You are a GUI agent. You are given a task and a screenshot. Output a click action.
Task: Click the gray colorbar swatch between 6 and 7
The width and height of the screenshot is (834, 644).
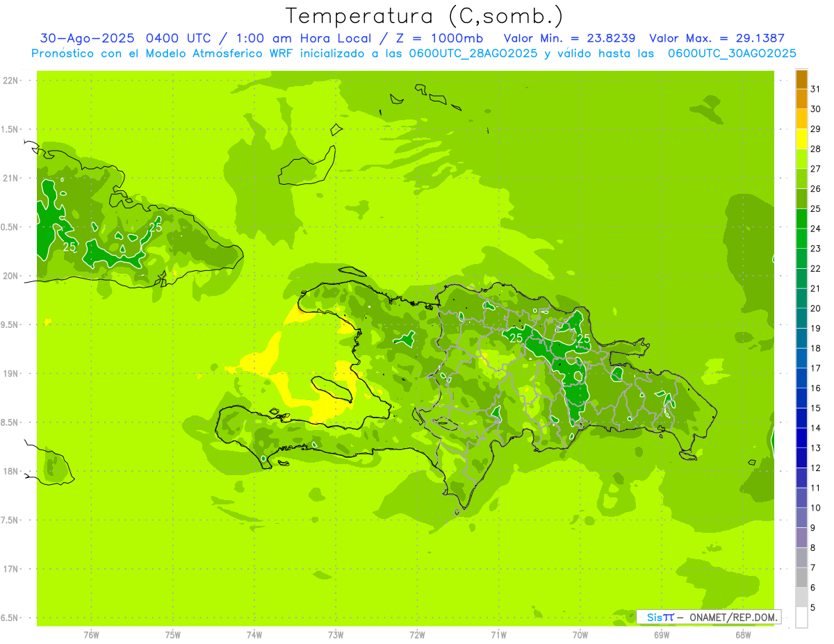pos(801,578)
